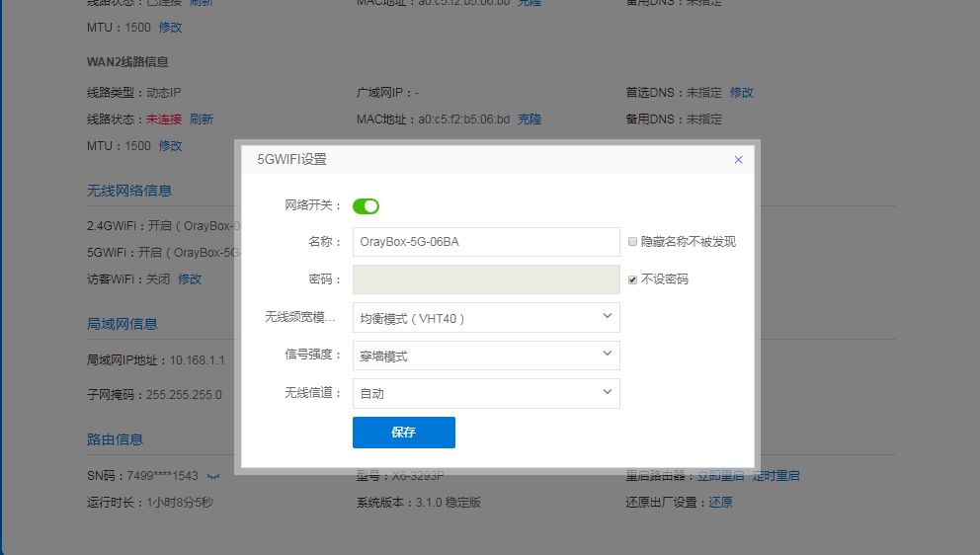
Task: Click the blue Save button
Action: 404,433
